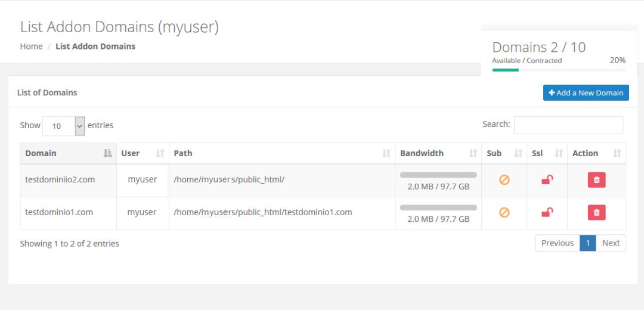Viewport: 644px width, 310px height.
Task: Select page 1 in pagination
Action: [588, 243]
